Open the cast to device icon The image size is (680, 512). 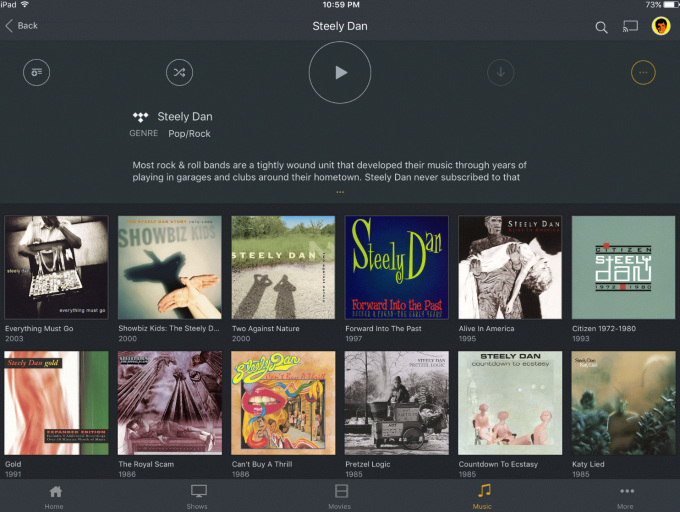[x=630, y=26]
